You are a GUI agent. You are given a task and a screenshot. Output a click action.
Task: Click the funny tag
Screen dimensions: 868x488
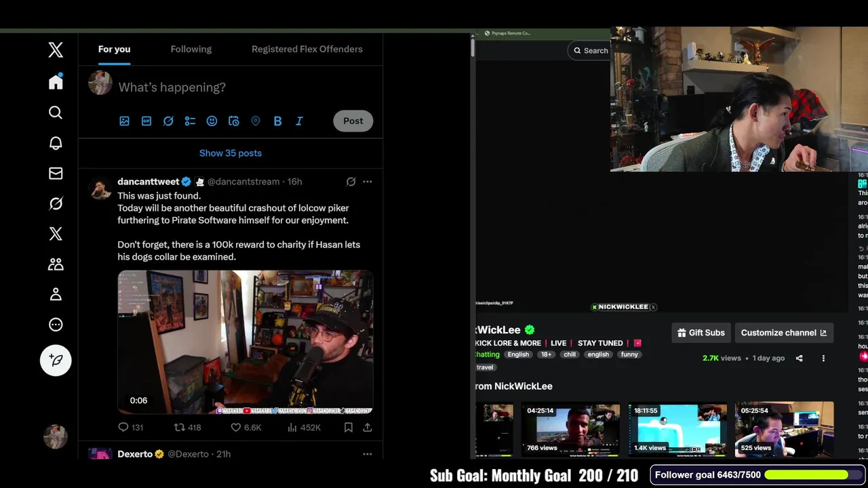click(629, 354)
